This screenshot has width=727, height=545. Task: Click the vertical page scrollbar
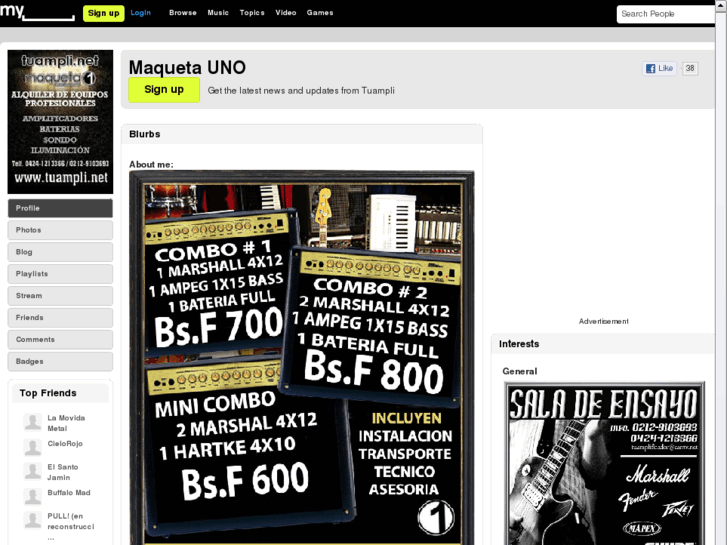tap(721, 272)
